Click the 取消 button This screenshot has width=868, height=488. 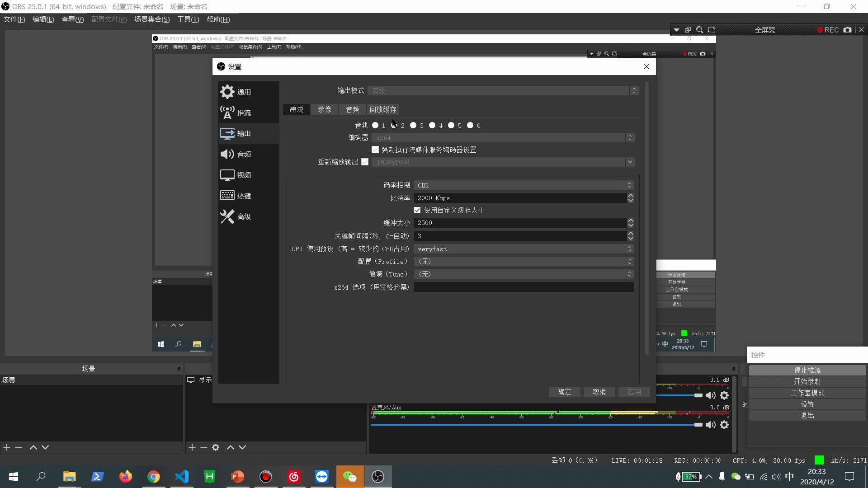click(599, 392)
